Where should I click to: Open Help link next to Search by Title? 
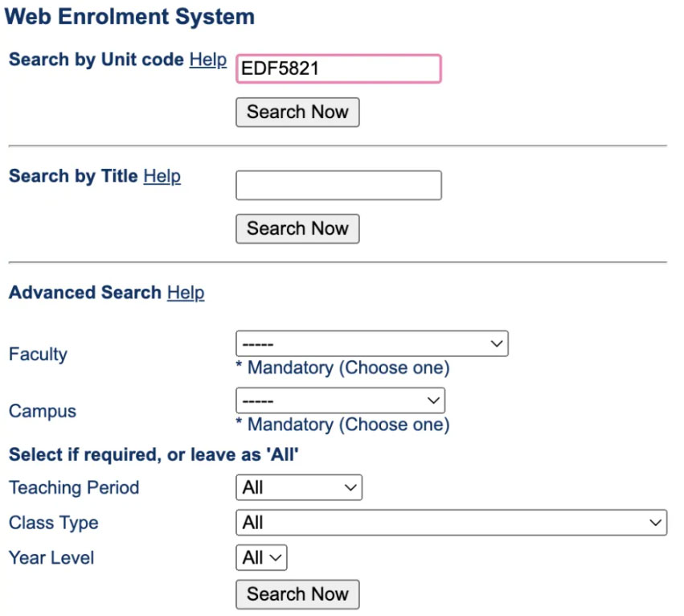point(162,176)
